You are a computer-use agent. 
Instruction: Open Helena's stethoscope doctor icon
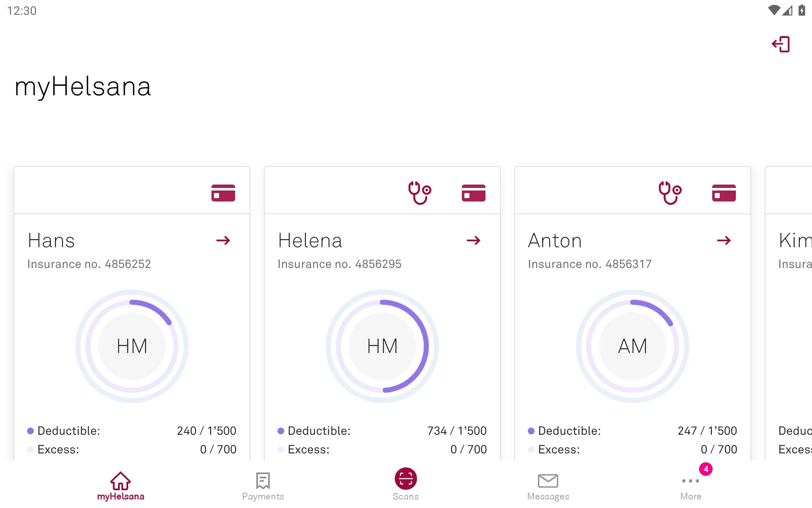point(420,193)
